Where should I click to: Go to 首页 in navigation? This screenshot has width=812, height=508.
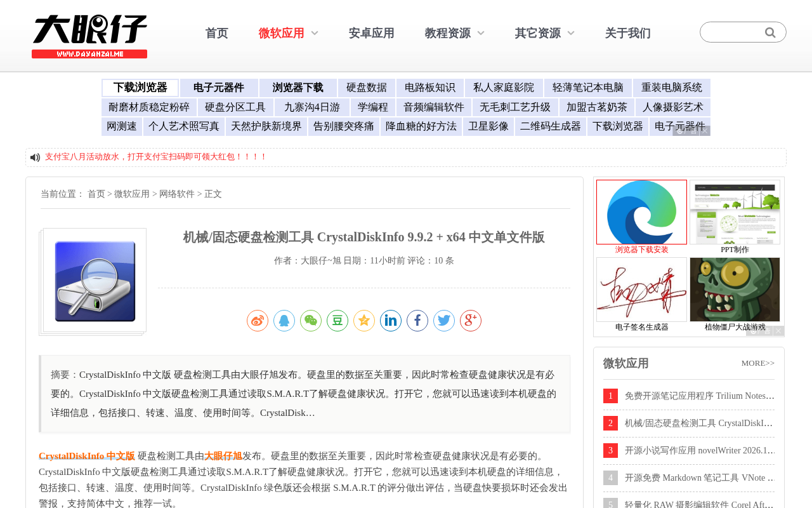tap(217, 33)
